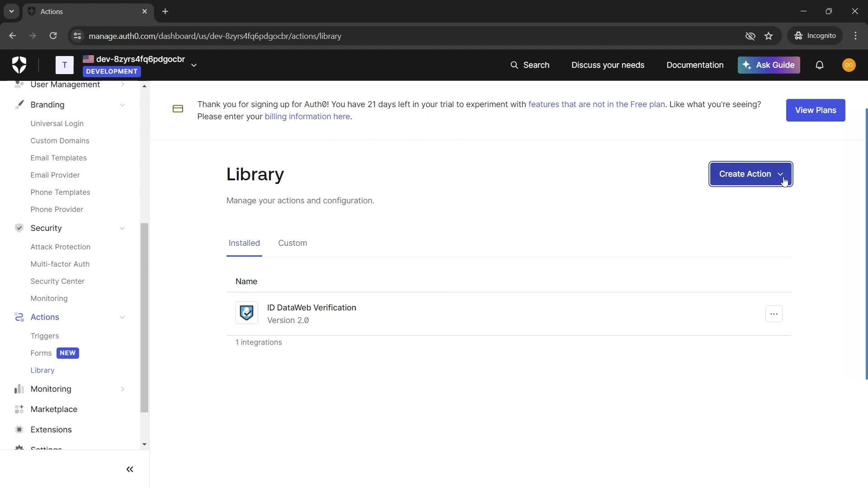
Task: Reload the current page
Action: click(53, 36)
